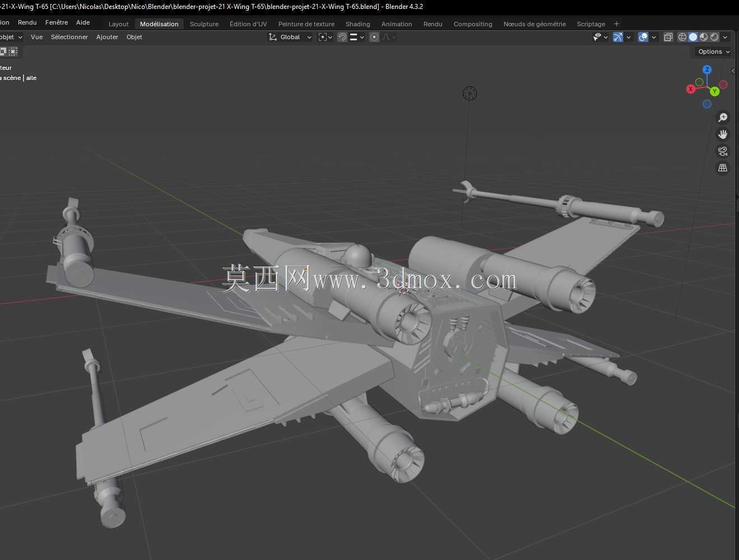The image size is (739, 560).
Task: Switch to the Shading workspace tab
Action: (x=357, y=24)
